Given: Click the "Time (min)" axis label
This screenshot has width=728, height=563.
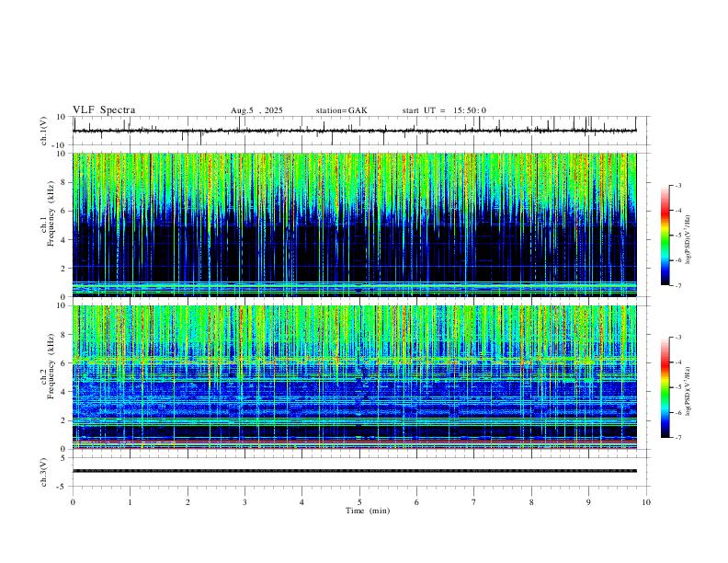Looking at the screenshot, I should 368,511.
